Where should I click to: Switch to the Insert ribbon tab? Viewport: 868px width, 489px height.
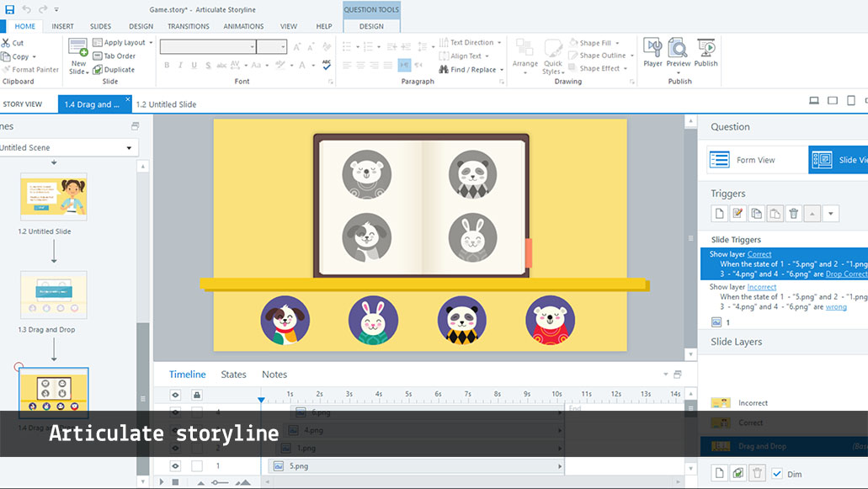[x=63, y=26]
